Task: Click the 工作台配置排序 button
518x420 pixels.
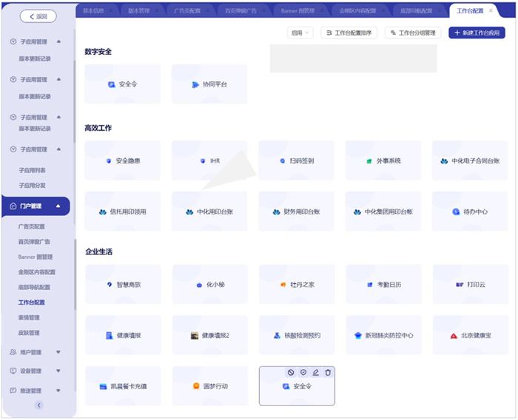Action: (x=350, y=33)
